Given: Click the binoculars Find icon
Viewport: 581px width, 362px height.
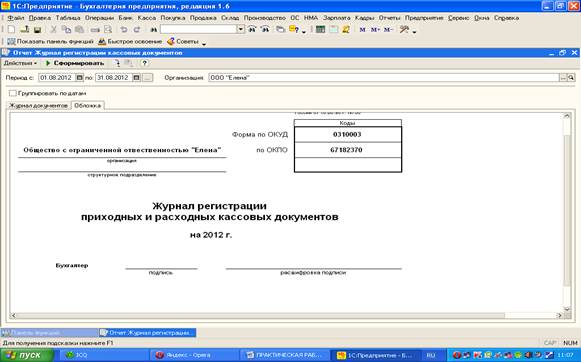Looking at the screenshot, I should [x=153, y=29].
